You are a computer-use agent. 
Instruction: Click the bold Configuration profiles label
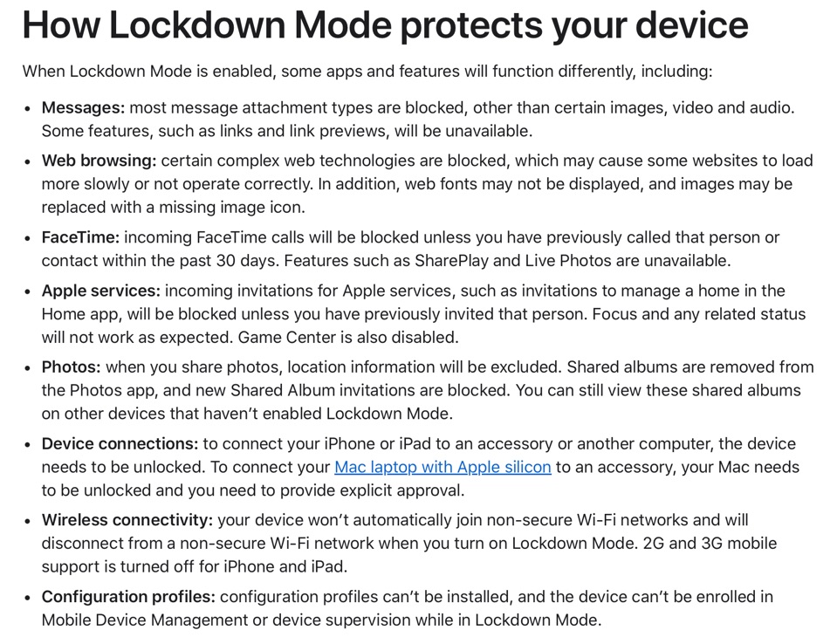pyautogui.click(x=128, y=597)
